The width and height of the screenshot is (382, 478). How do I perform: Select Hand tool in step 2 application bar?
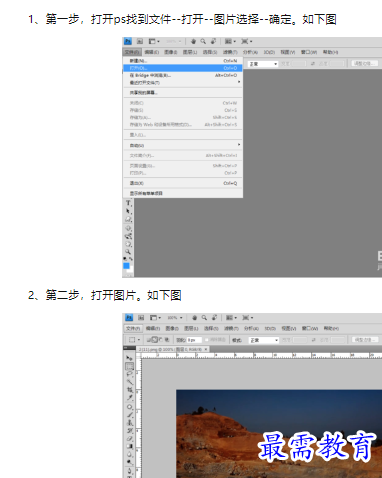(x=195, y=318)
